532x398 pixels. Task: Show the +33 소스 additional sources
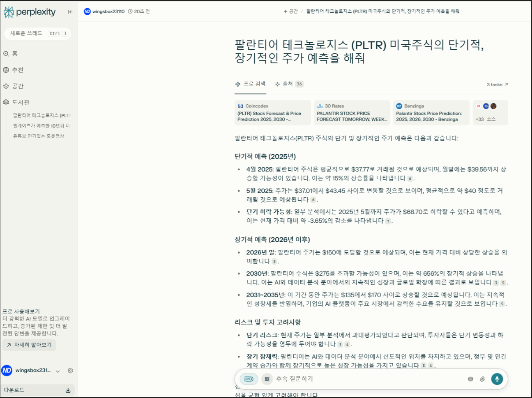pyautogui.click(x=491, y=112)
